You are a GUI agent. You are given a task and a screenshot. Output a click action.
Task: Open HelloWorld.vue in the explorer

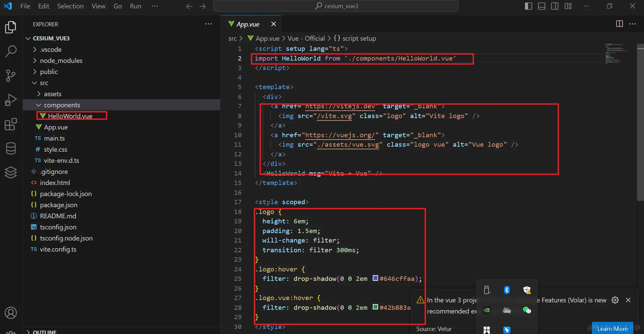[70, 116]
